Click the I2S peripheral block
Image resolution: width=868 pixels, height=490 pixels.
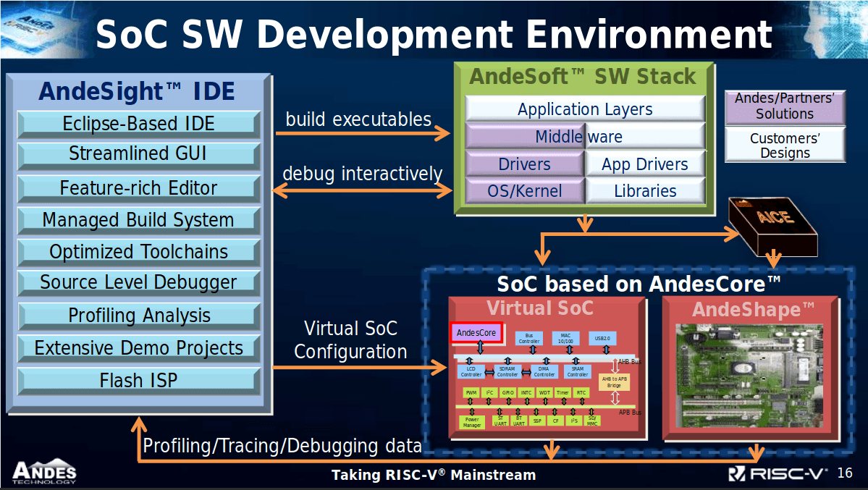(x=574, y=421)
